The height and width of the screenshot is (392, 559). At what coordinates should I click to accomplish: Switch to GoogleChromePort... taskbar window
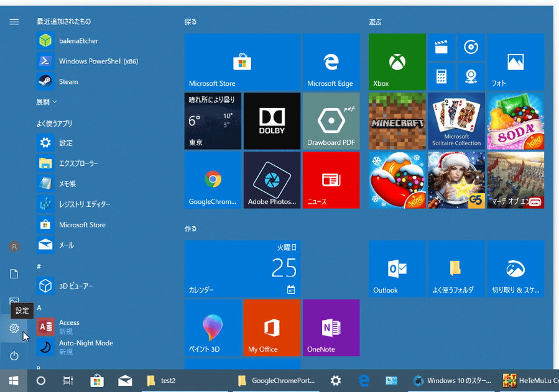[x=276, y=381]
